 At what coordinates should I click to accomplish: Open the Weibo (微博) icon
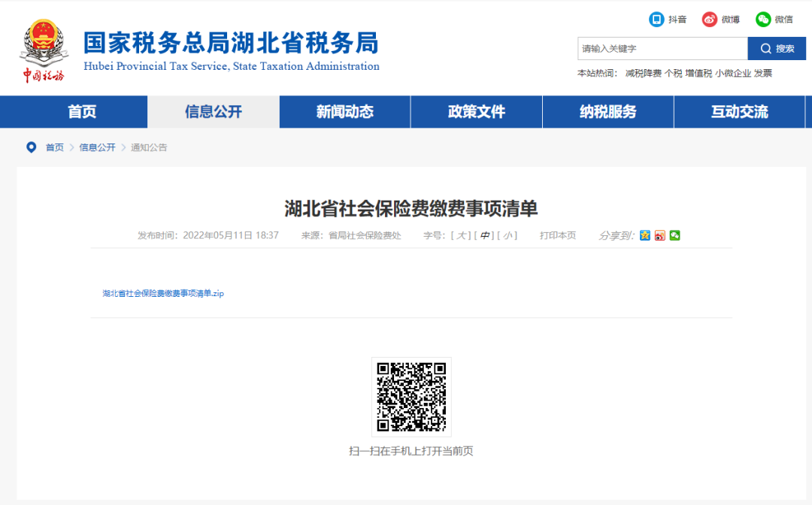(x=710, y=20)
